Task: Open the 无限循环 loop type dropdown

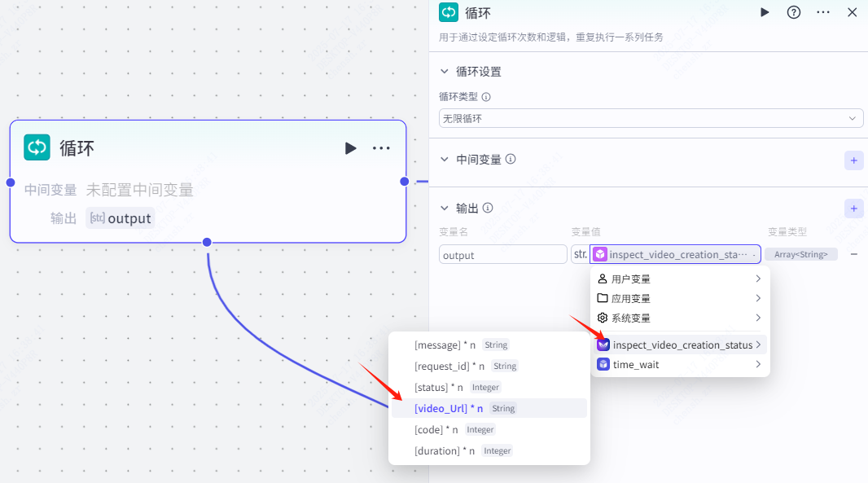Action: point(651,119)
